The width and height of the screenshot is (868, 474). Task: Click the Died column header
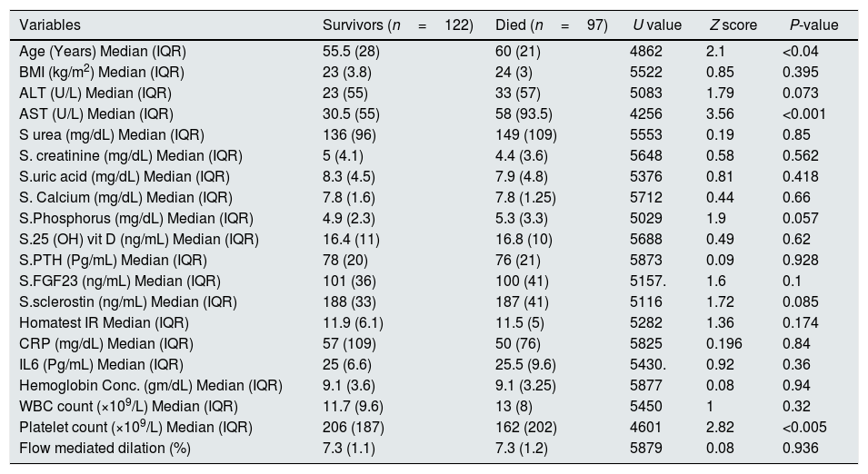(x=551, y=25)
